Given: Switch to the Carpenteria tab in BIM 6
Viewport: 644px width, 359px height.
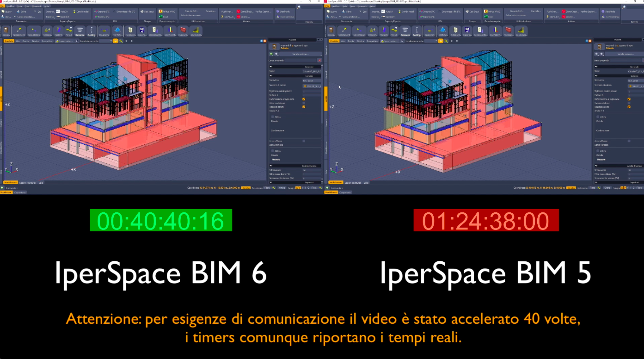Looking at the screenshot, I should [20, 192].
